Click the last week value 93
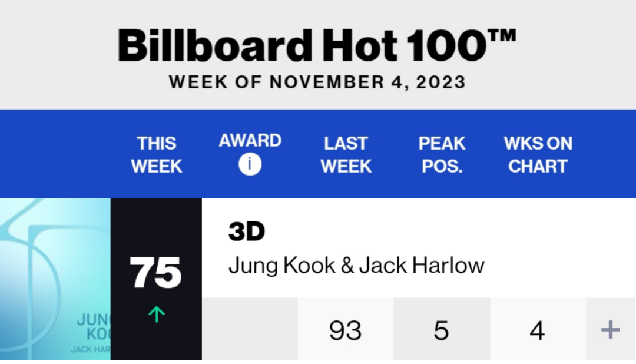 click(x=346, y=330)
